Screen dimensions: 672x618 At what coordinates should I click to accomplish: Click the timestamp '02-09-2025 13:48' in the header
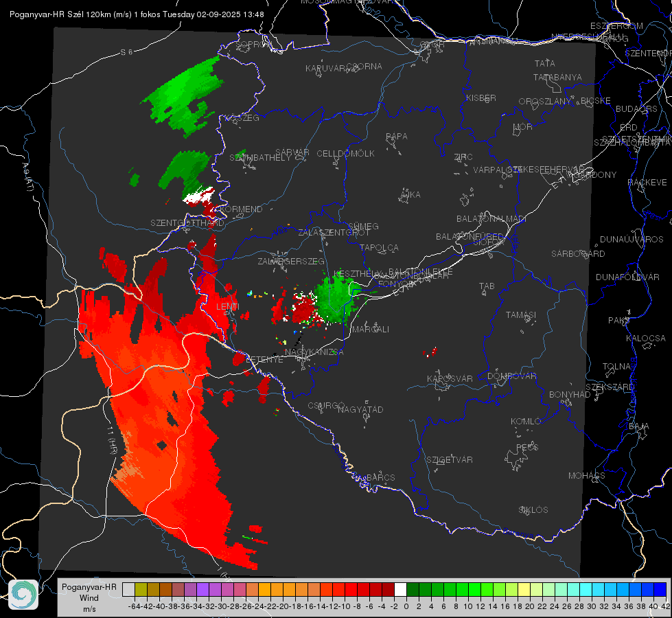[230, 14]
